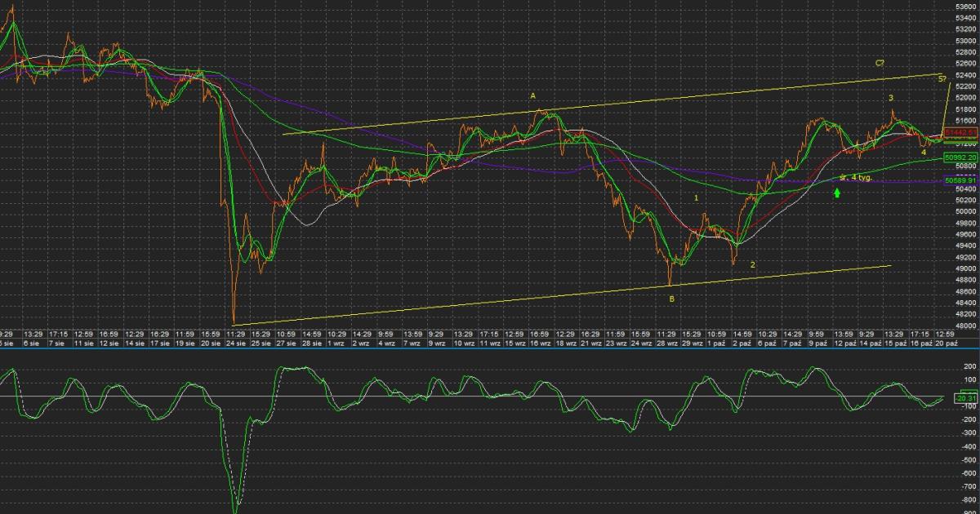Click the green 50992.20 moving average tag

point(960,157)
